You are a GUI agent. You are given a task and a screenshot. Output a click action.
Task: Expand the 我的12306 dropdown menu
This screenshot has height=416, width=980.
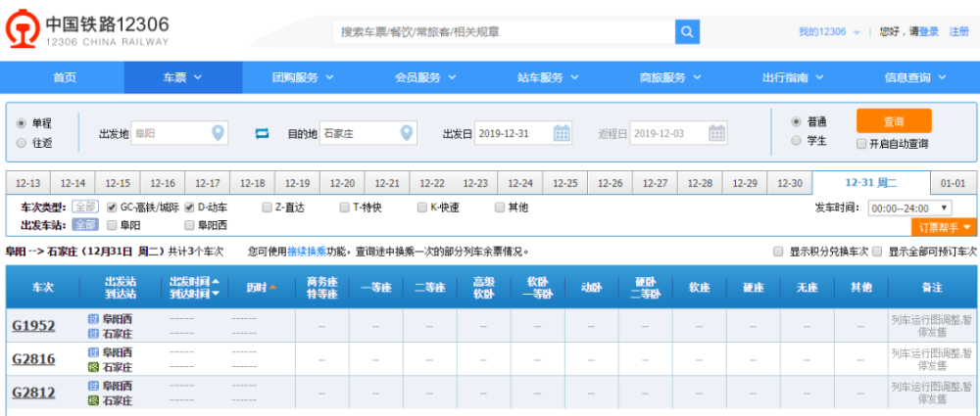coord(828,32)
